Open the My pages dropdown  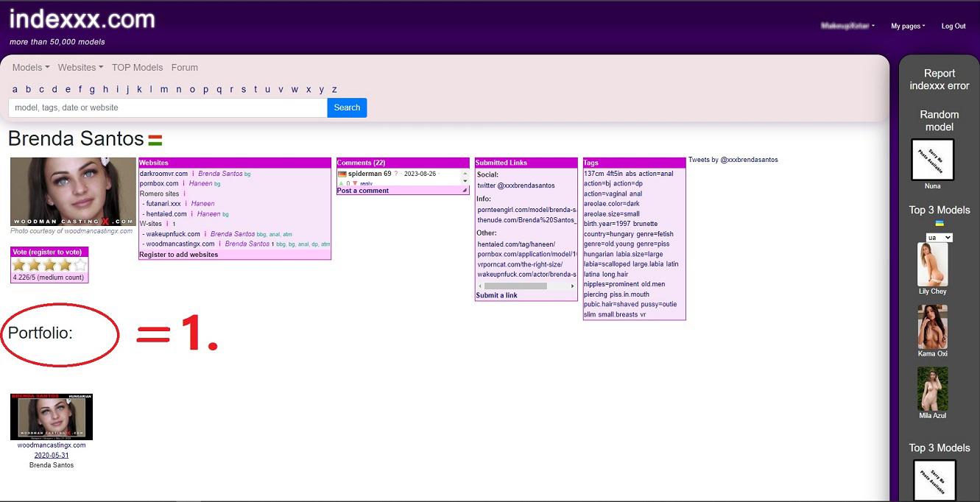coord(908,26)
